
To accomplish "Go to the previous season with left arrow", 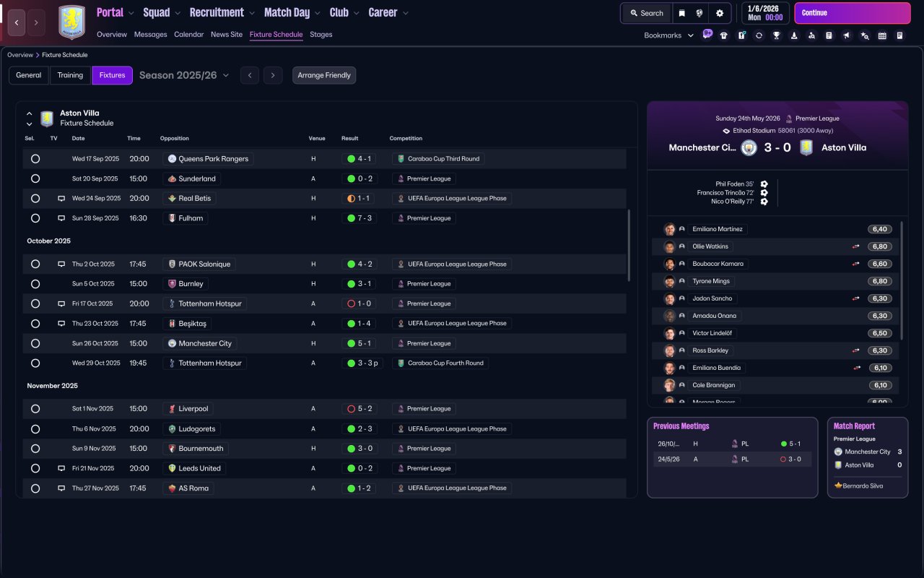I will pos(250,75).
